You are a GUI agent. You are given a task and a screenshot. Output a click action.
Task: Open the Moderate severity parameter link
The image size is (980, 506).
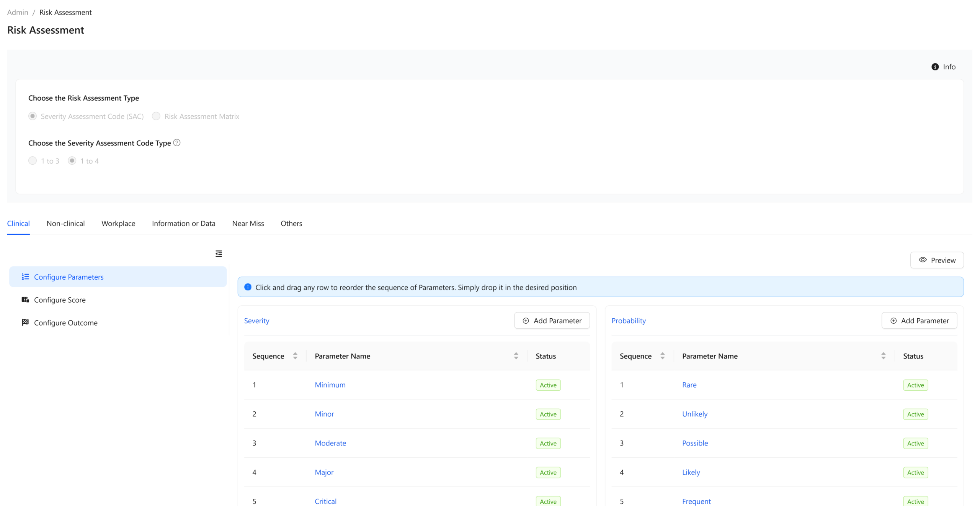pyautogui.click(x=330, y=443)
